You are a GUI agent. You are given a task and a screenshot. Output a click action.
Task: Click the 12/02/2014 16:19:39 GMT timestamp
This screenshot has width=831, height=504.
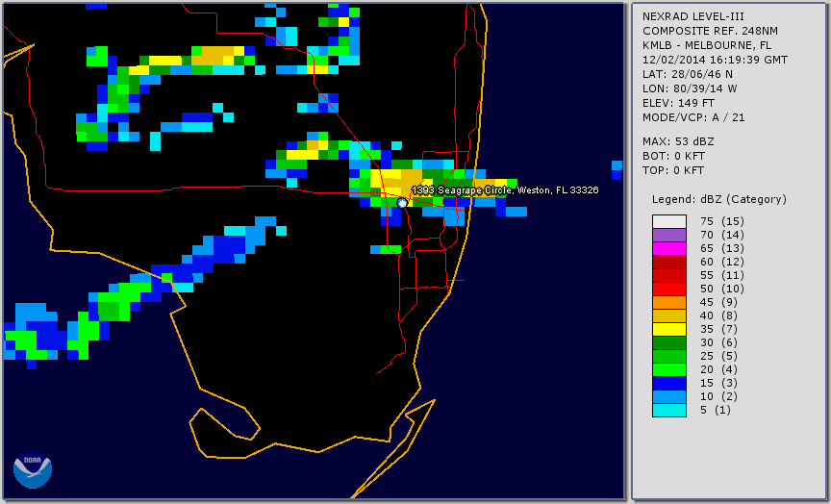[715, 60]
